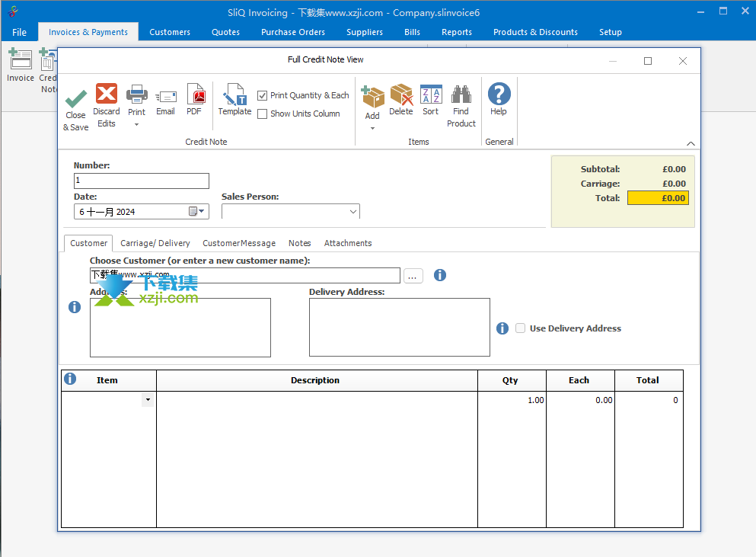Viewport: 756px width, 557px height.
Task: Click the browse customer ellipsis button
Action: point(413,276)
